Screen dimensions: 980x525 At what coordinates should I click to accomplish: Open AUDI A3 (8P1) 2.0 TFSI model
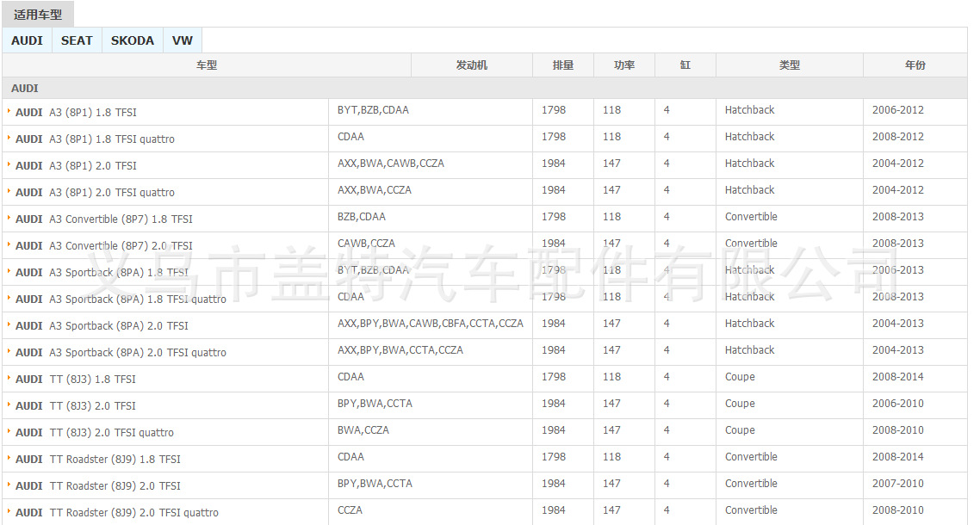click(x=76, y=165)
